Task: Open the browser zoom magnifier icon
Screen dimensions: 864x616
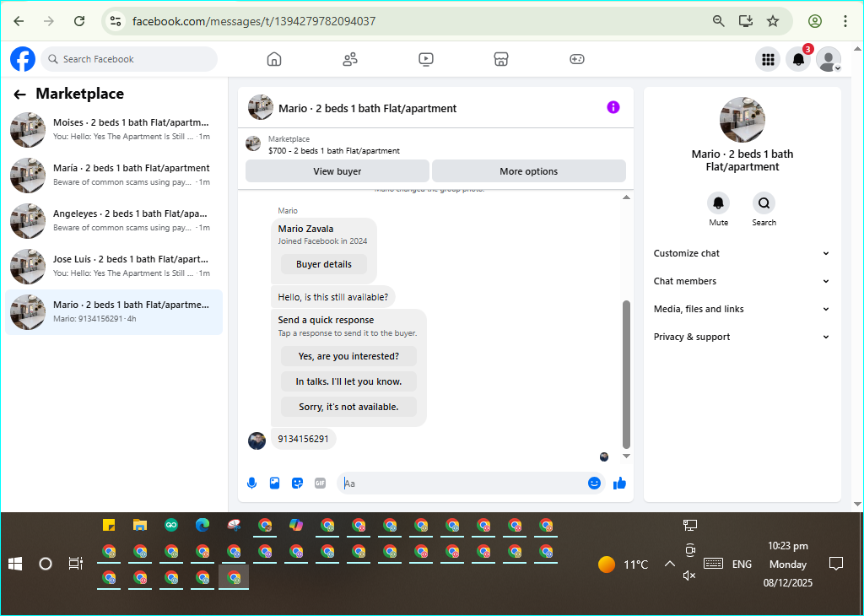Action: [x=719, y=21]
